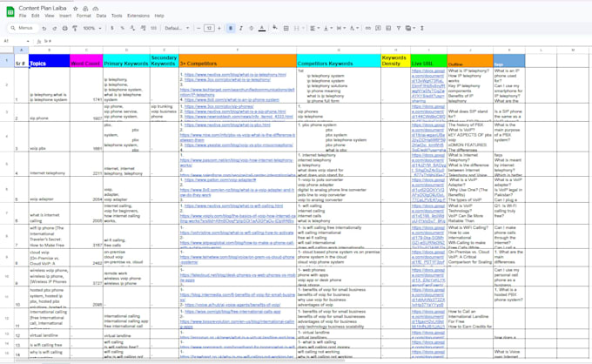Click the font size input field
This screenshot has height=364, width=592.
click(x=209, y=29)
